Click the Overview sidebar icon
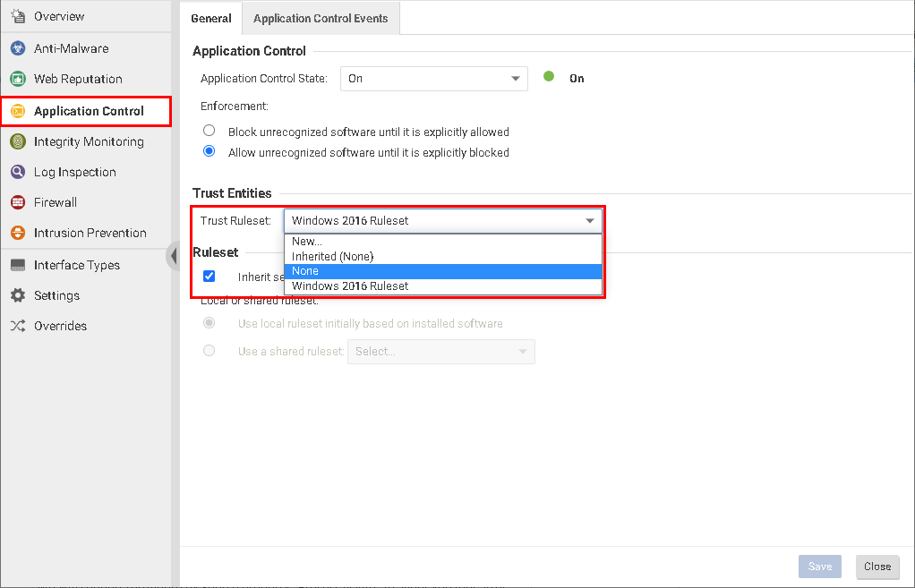This screenshot has width=915, height=588. pos(17,16)
